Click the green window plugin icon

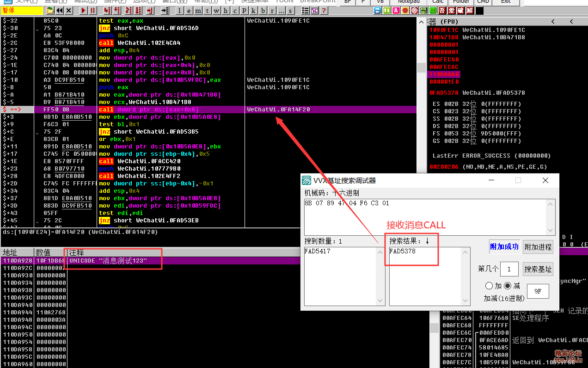(x=433, y=10)
